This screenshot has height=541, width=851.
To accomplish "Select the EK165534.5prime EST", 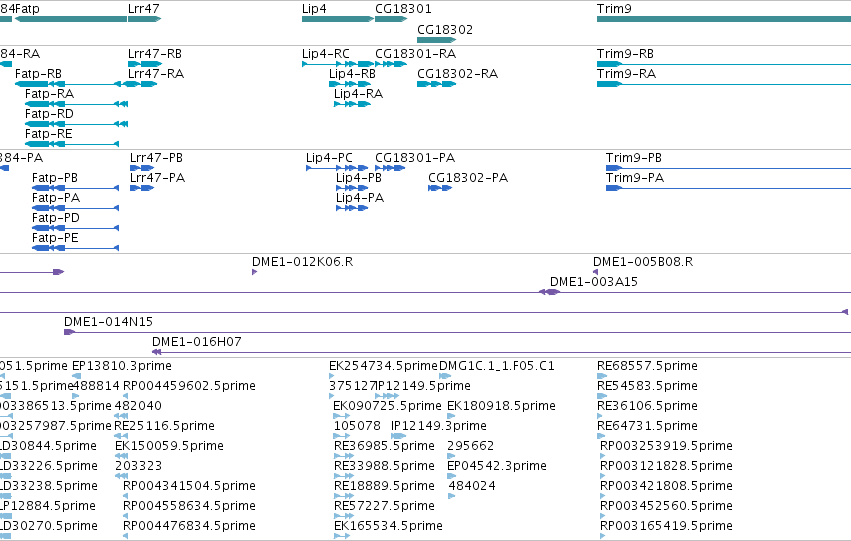I will [x=342, y=536].
